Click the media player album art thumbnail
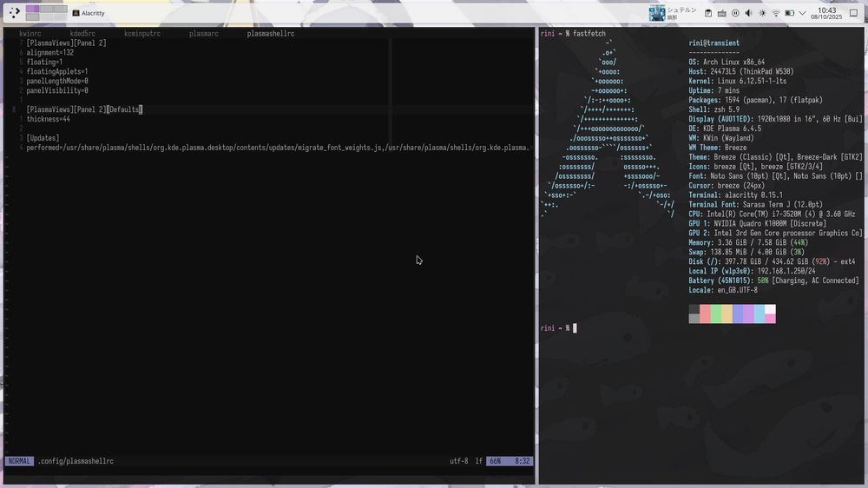Screen dimensions: 868x488 coord(657,13)
